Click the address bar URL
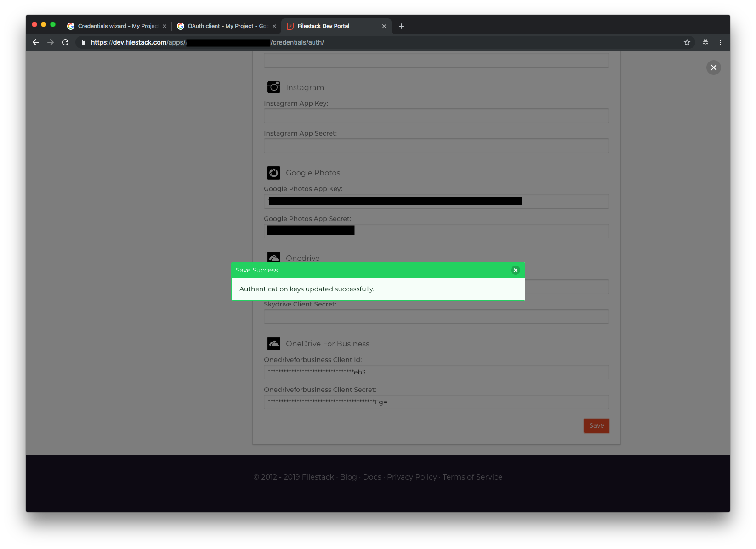This screenshot has width=756, height=549. tap(207, 42)
